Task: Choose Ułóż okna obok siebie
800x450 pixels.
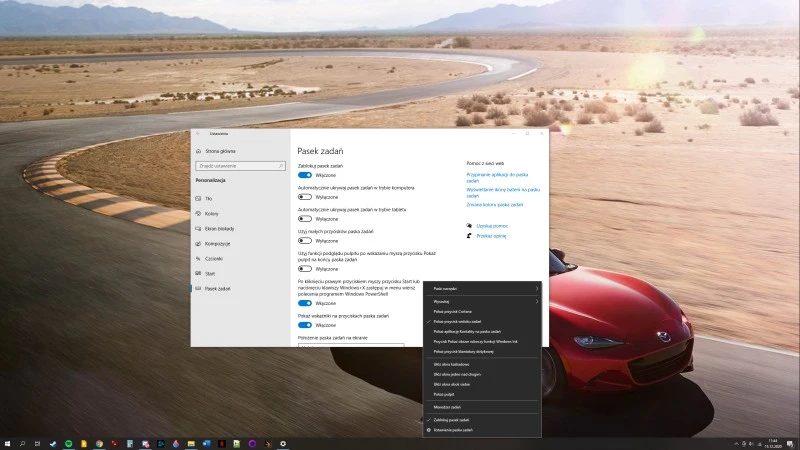Action: point(482,384)
